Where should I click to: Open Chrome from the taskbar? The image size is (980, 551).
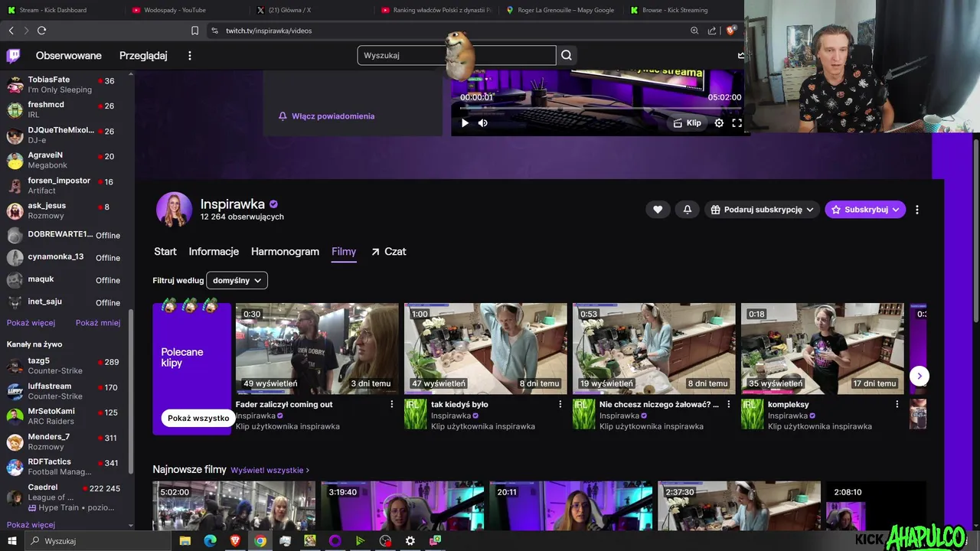pos(260,541)
